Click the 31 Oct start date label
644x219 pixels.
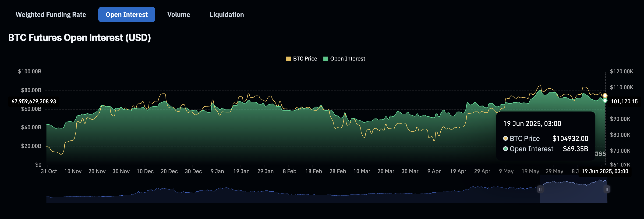point(49,172)
